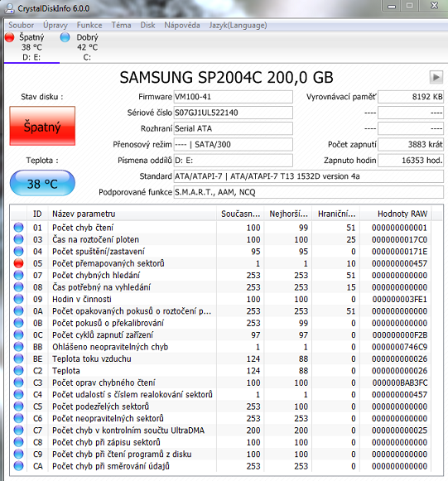Click blue status icon of row 03
This screenshot has height=481, width=448.
click(19, 239)
